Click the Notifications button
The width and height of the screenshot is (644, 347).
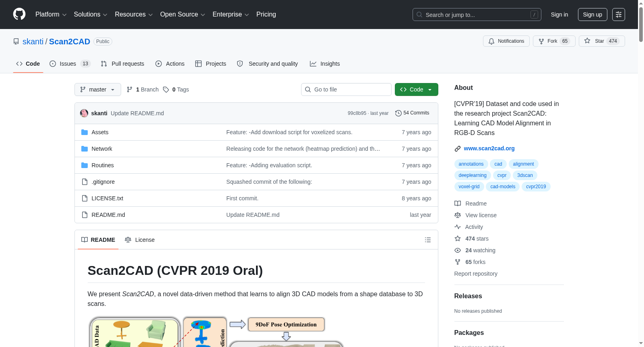tap(506, 41)
